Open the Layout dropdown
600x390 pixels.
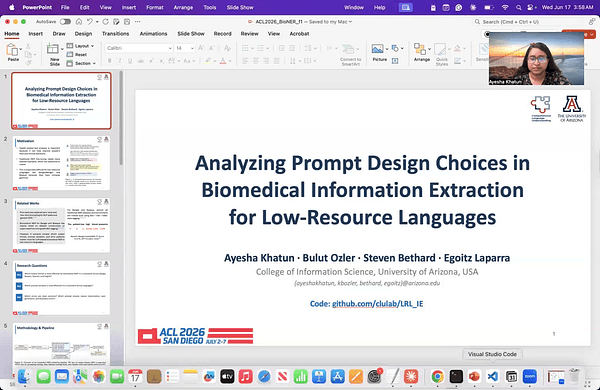81,46
